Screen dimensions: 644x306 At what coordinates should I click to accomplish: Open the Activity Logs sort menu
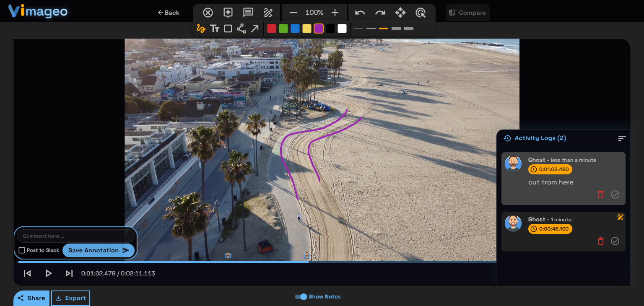point(622,138)
